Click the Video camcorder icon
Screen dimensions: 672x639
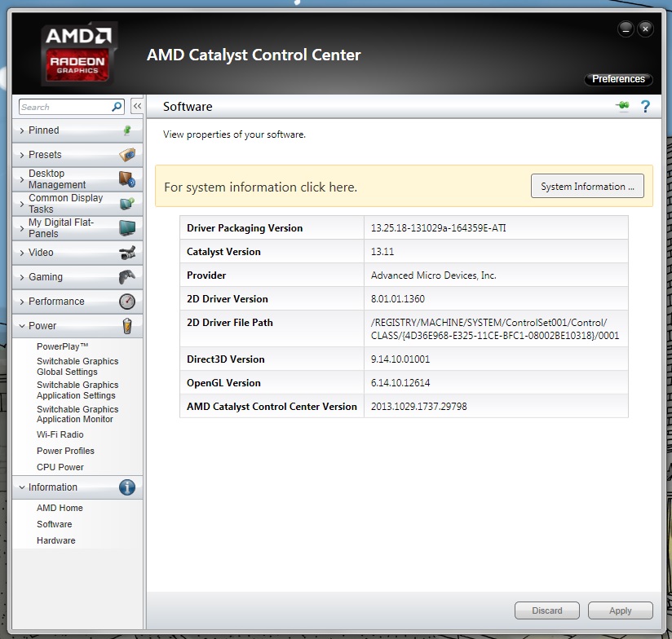click(x=127, y=253)
